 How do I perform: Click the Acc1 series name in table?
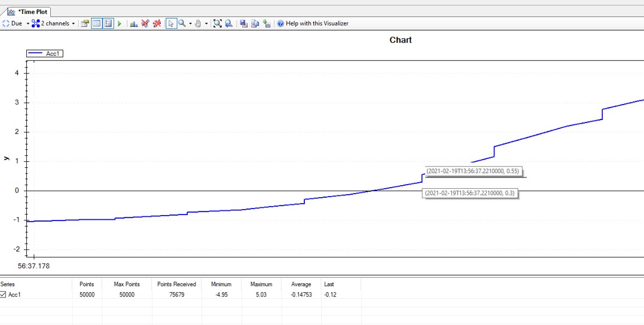(14, 295)
